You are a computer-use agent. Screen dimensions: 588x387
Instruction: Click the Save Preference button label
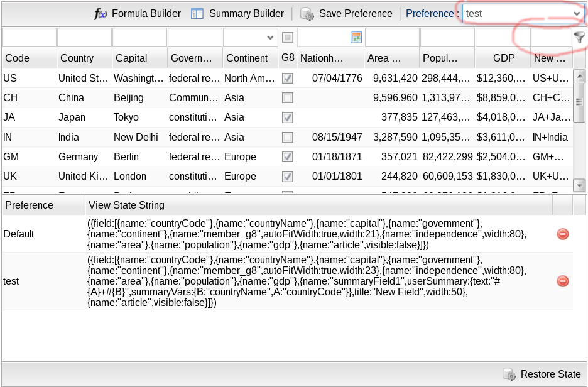pyautogui.click(x=356, y=13)
